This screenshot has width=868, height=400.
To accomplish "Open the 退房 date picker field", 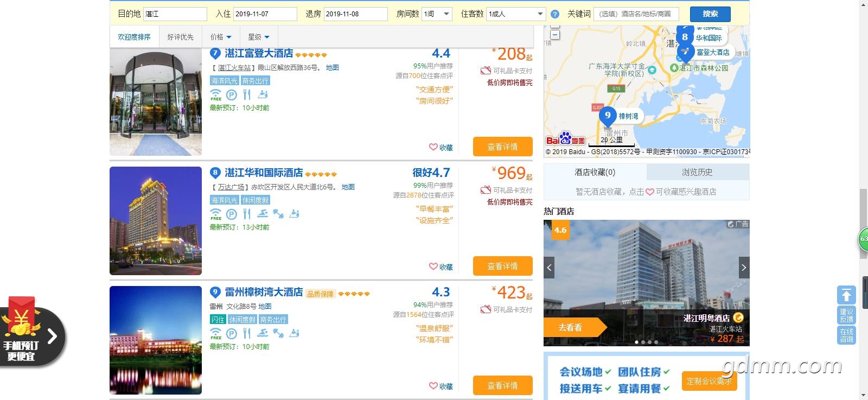I will click(356, 14).
